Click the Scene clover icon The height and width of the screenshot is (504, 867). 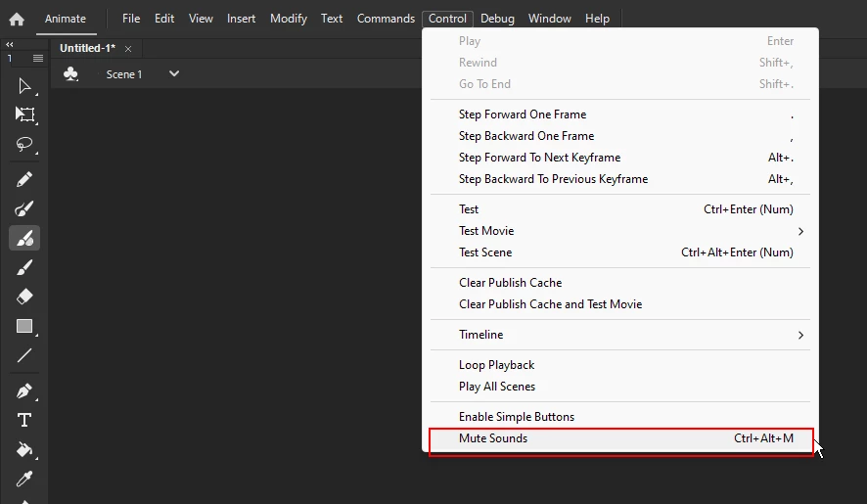point(70,73)
